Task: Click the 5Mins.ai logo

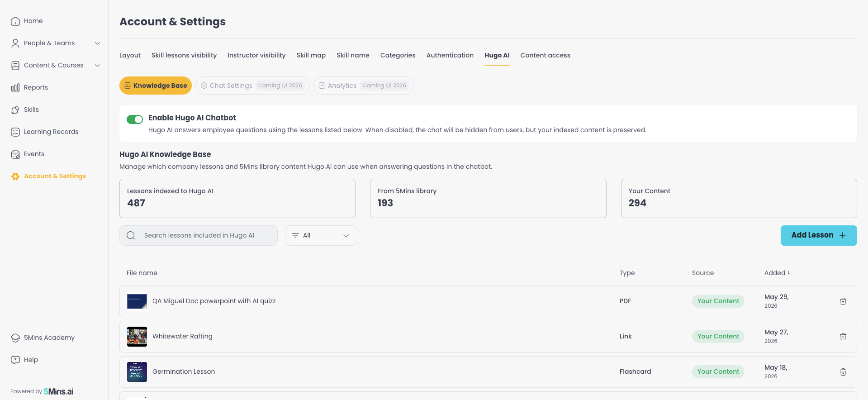Action: (x=59, y=391)
